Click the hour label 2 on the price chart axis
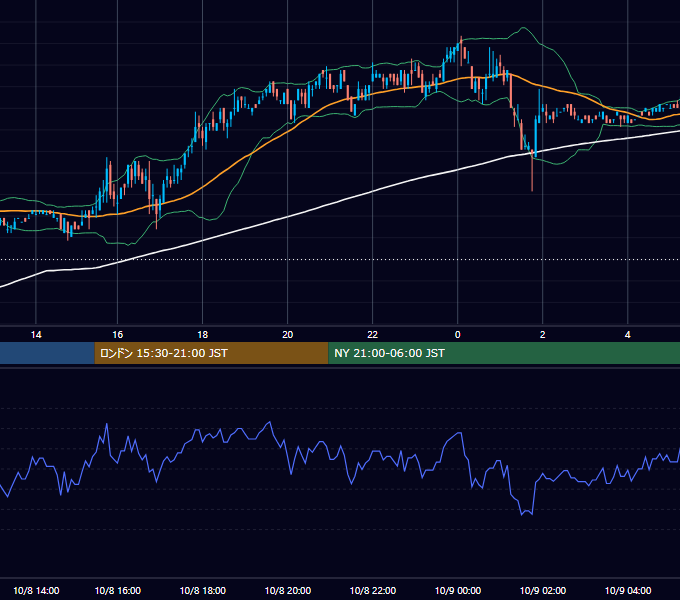Image resolution: width=680 pixels, height=600 pixels. tap(543, 334)
